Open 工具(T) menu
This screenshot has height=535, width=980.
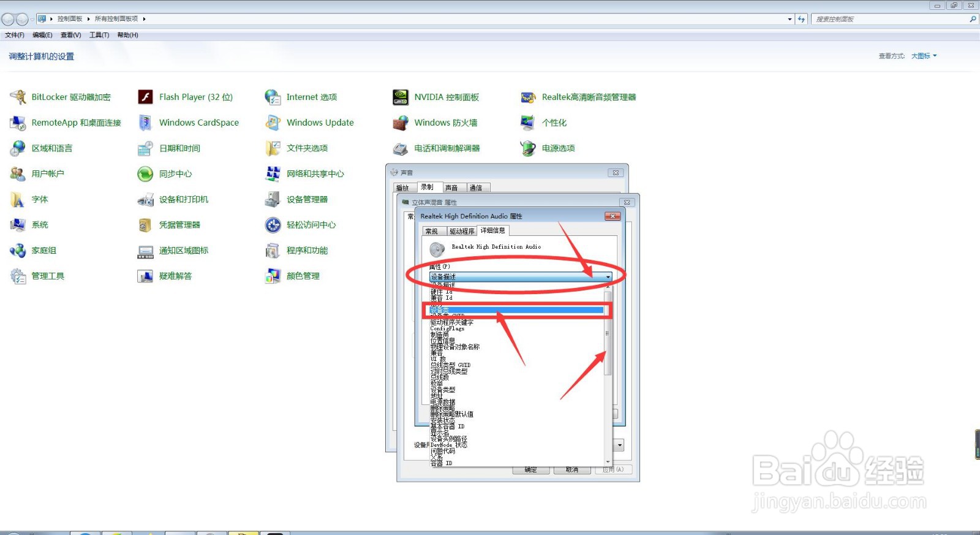(99, 35)
